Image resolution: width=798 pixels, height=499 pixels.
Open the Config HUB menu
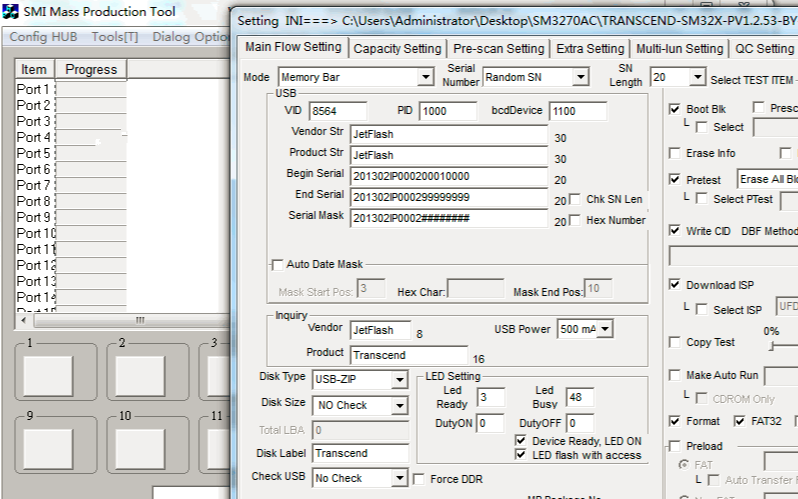43,37
